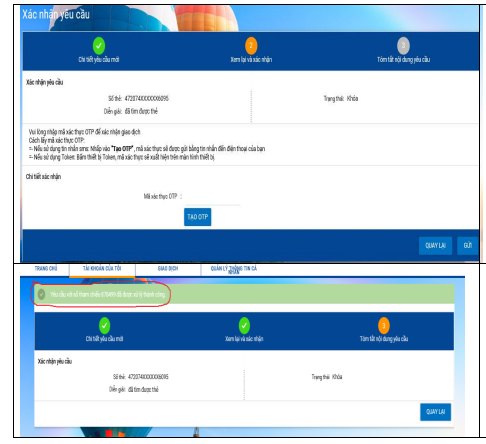Viewport: 486px width, 444px height.
Task: Click the 'Chi tiết xác nhận' section heading
Action: tap(43, 177)
